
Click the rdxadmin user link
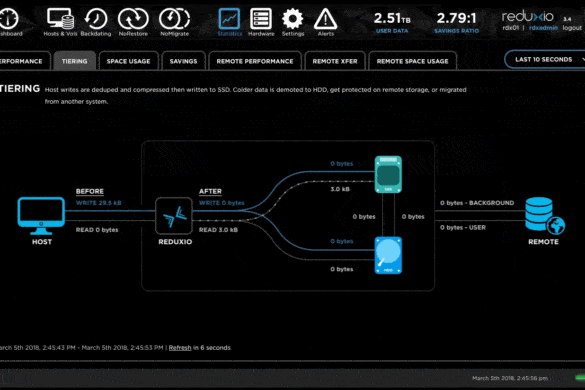tap(543, 28)
